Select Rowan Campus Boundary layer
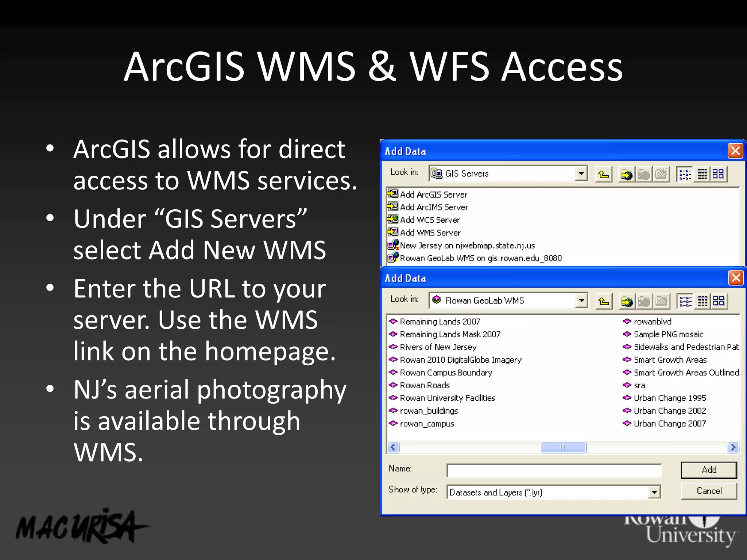The image size is (747, 560). tap(441, 373)
